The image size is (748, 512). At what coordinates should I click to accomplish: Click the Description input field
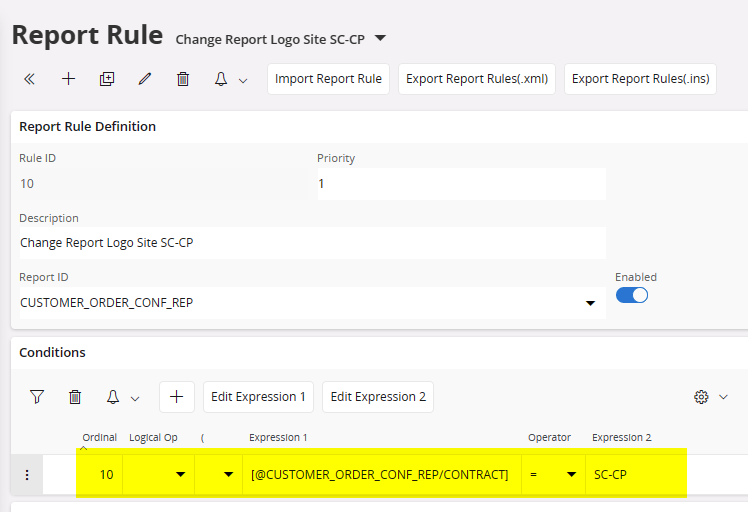(312, 242)
